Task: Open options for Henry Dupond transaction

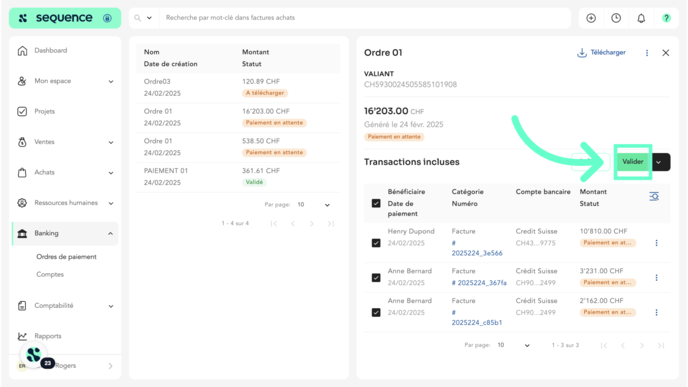Action: [x=656, y=243]
